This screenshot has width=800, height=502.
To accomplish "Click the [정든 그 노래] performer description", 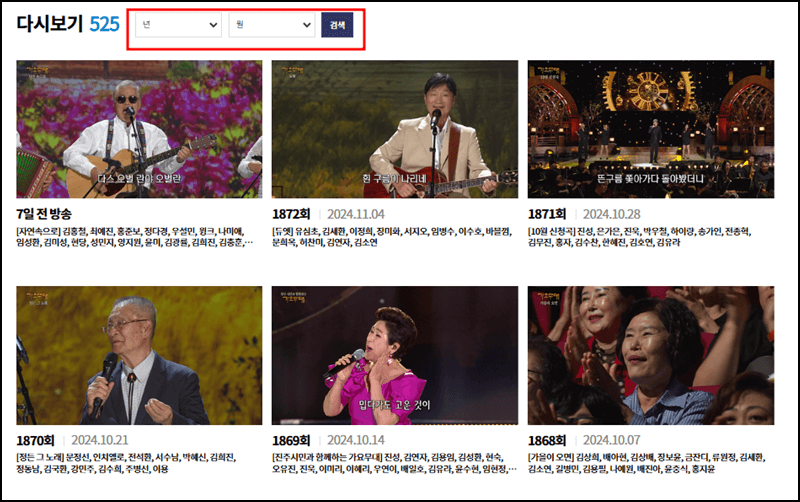I will click(126, 463).
